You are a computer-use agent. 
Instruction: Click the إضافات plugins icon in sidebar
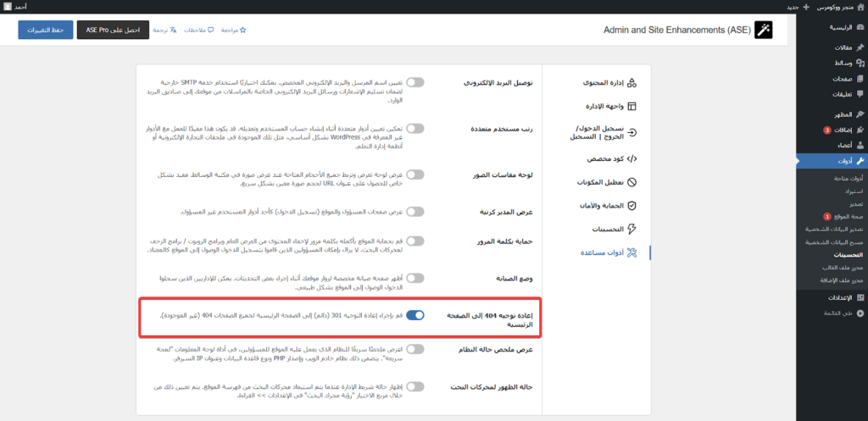tap(860, 130)
